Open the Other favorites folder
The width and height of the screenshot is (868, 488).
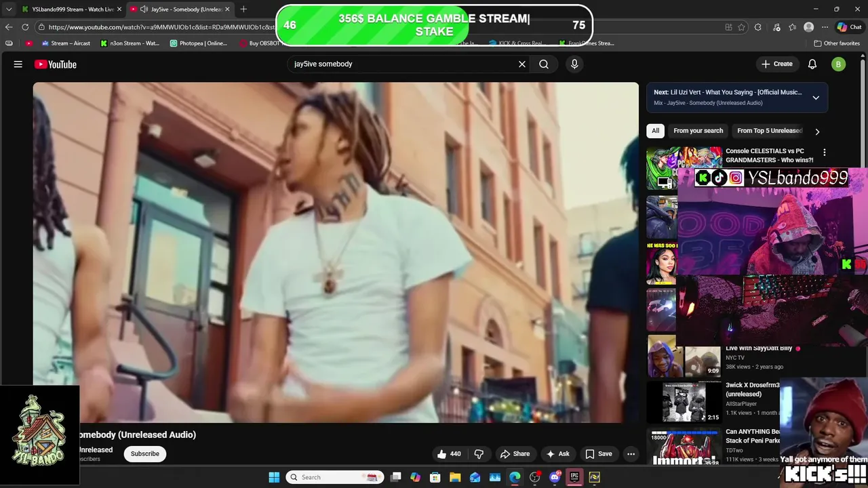point(837,43)
